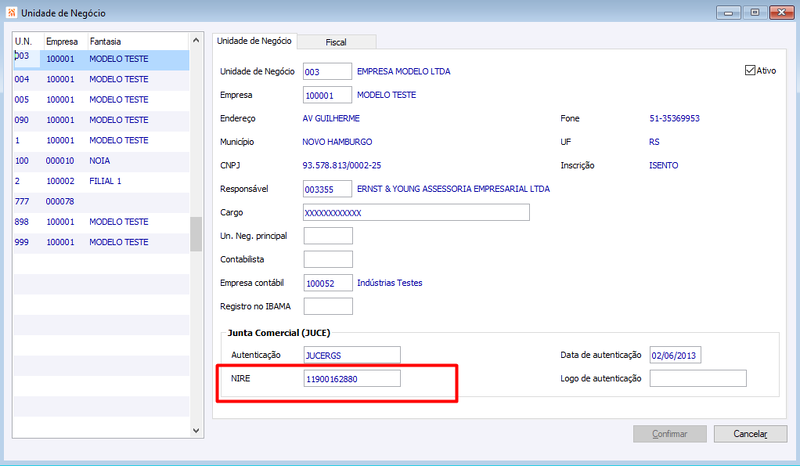
Task: Toggle the Ativo checkbox
Action: [x=749, y=70]
